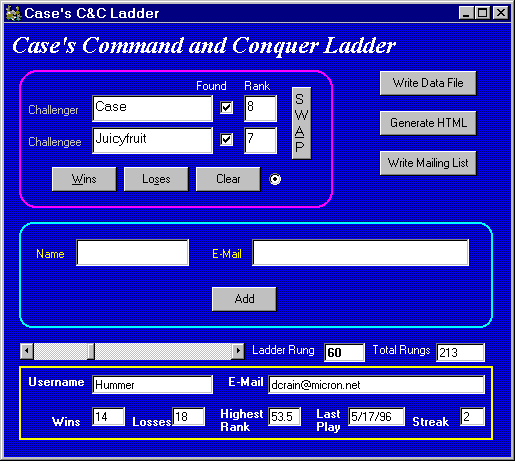Click the Wins button
This screenshot has width=515, height=461.
84,179
